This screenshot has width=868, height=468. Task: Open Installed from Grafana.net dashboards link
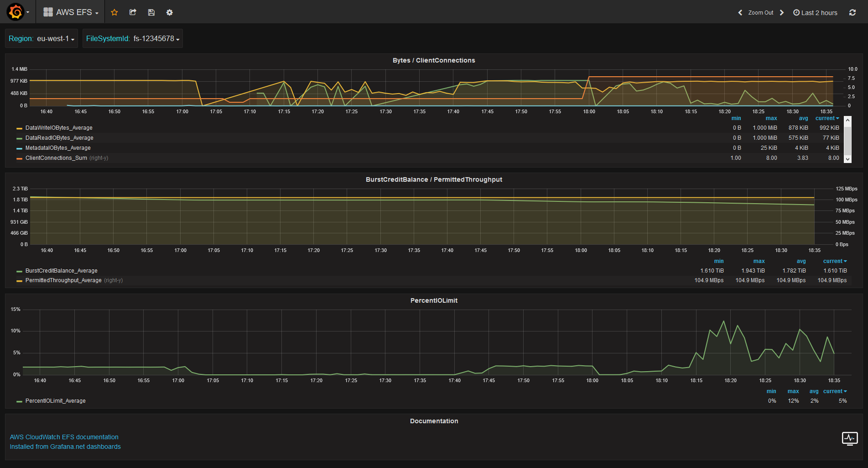tap(65, 447)
